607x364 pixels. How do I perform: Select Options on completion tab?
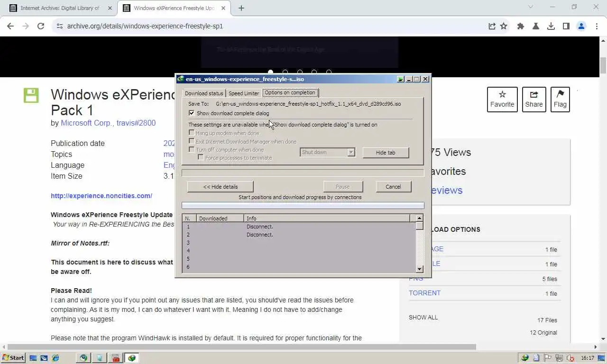tap(290, 93)
